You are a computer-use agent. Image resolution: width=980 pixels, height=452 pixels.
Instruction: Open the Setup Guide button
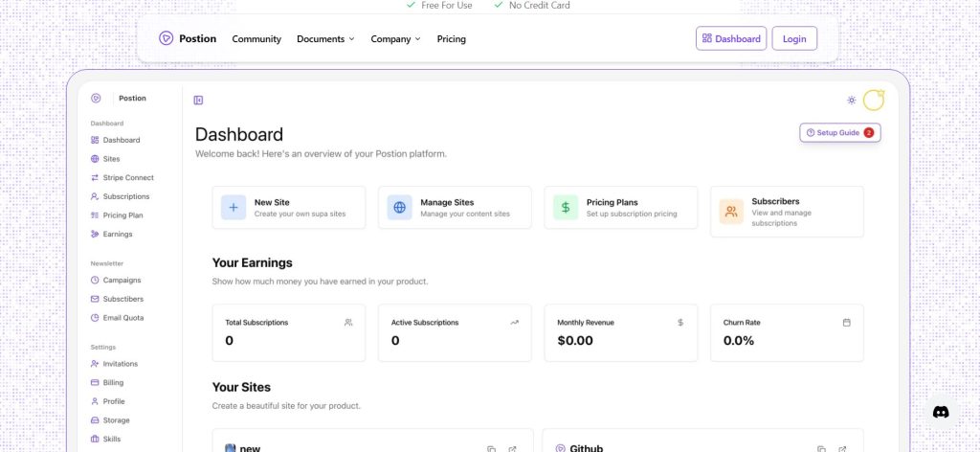click(840, 132)
